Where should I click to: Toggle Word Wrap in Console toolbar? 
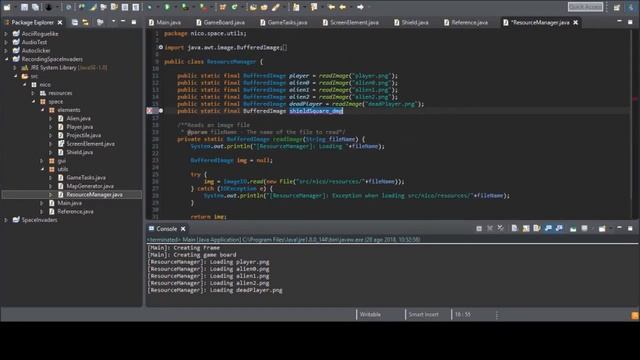click(x=537, y=229)
